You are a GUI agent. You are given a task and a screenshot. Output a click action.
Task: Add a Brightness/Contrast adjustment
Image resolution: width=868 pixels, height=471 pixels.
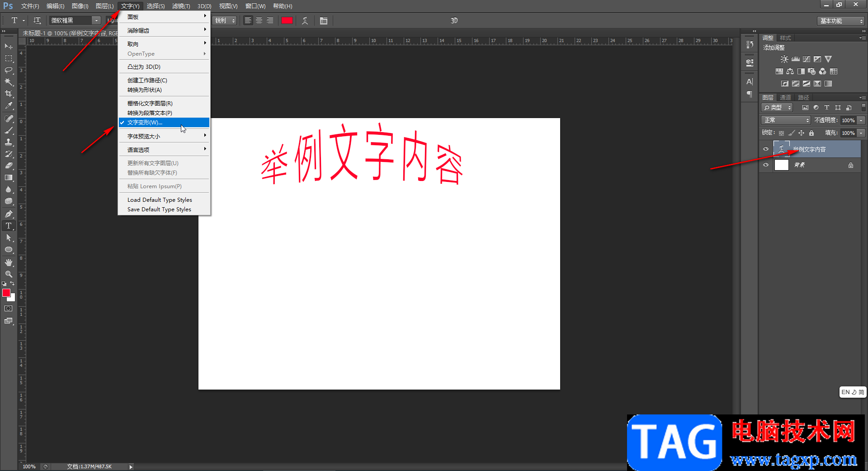pyautogui.click(x=784, y=59)
